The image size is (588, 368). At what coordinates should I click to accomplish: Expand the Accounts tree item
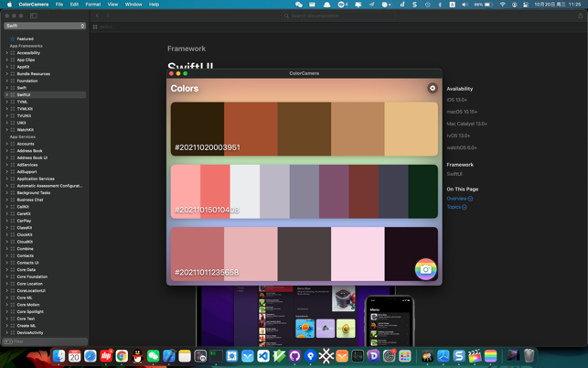[6, 144]
